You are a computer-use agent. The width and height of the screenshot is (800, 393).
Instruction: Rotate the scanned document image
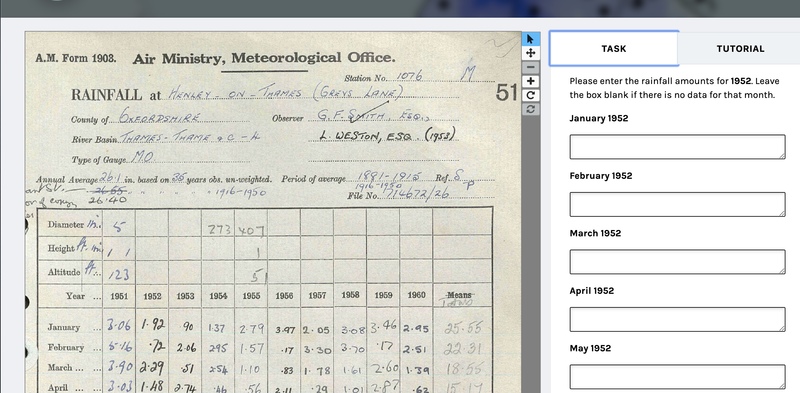pyautogui.click(x=530, y=95)
